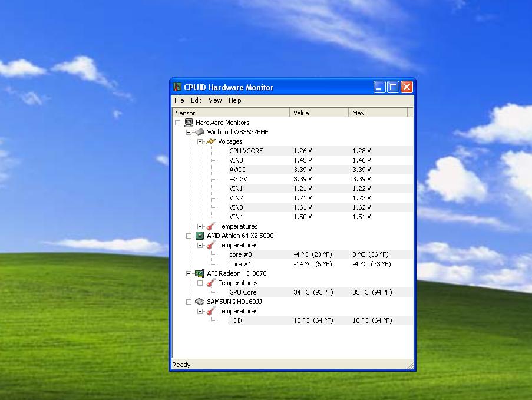Viewport: 532px width, 400px height.
Task: Open the Help menu
Action: pyautogui.click(x=235, y=100)
